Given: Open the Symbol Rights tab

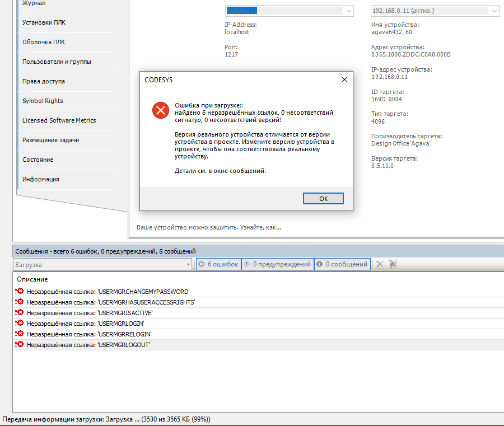Looking at the screenshot, I should (x=43, y=101).
